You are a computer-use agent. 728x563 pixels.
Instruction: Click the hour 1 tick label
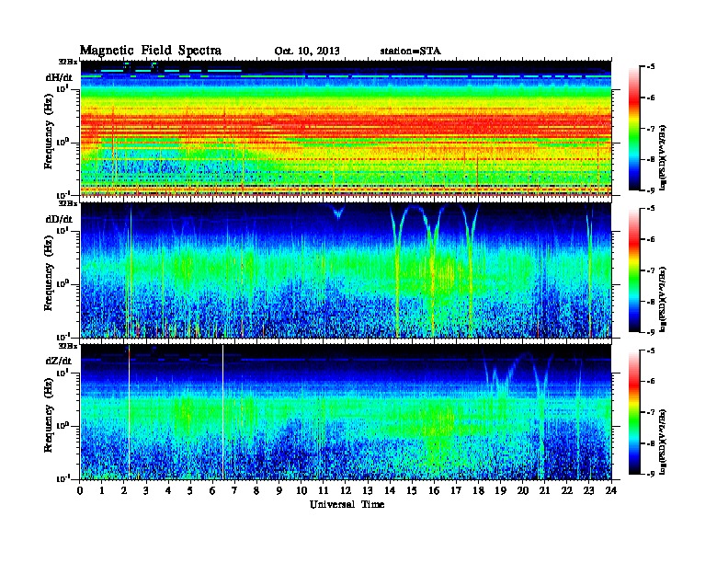(102, 490)
